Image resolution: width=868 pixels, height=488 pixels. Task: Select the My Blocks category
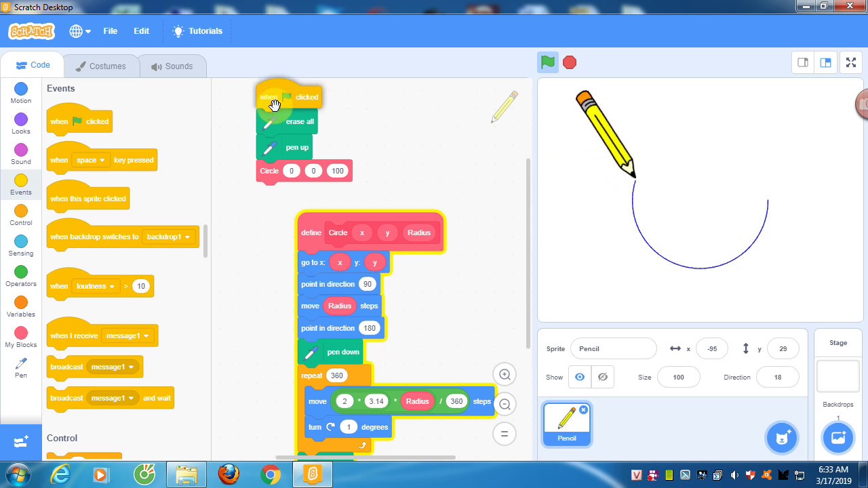click(x=21, y=338)
